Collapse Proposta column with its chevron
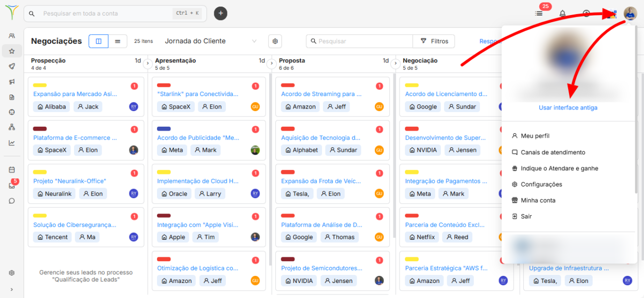 [x=395, y=64]
